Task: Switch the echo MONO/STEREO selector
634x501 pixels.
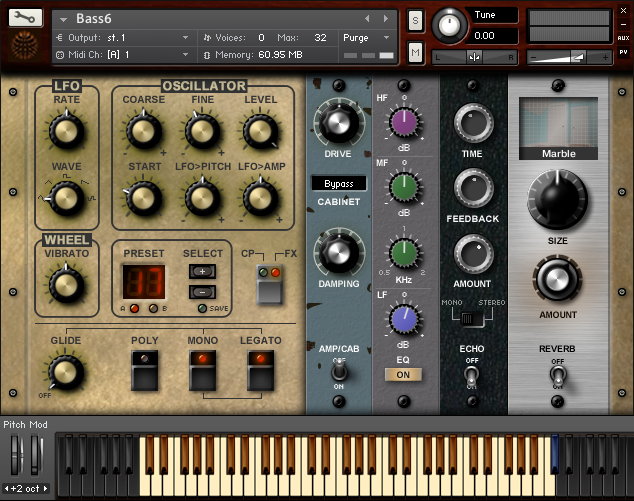Action: tap(471, 317)
